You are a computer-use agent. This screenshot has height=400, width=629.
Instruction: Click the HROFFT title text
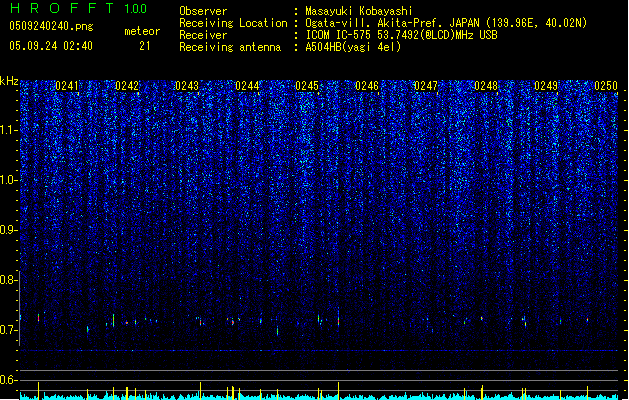(x=62, y=8)
